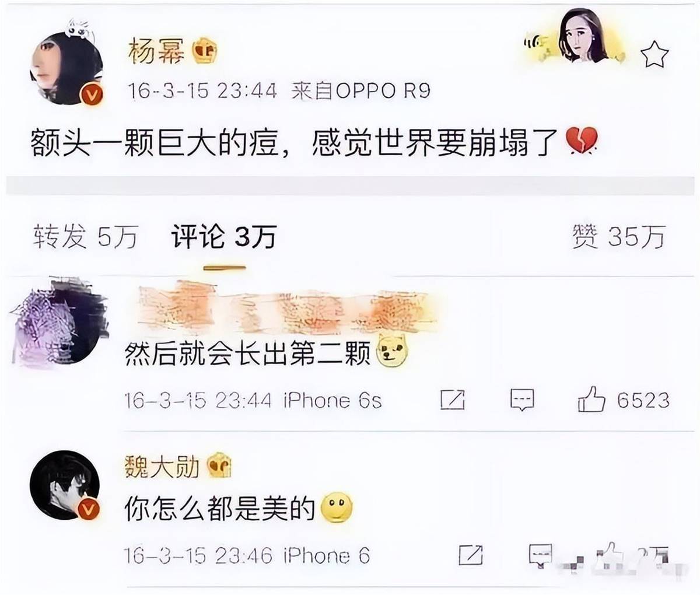The width and height of the screenshot is (700, 595).
Task: Select the 评论 3万 tab
Action: click(x=223, y=237)
